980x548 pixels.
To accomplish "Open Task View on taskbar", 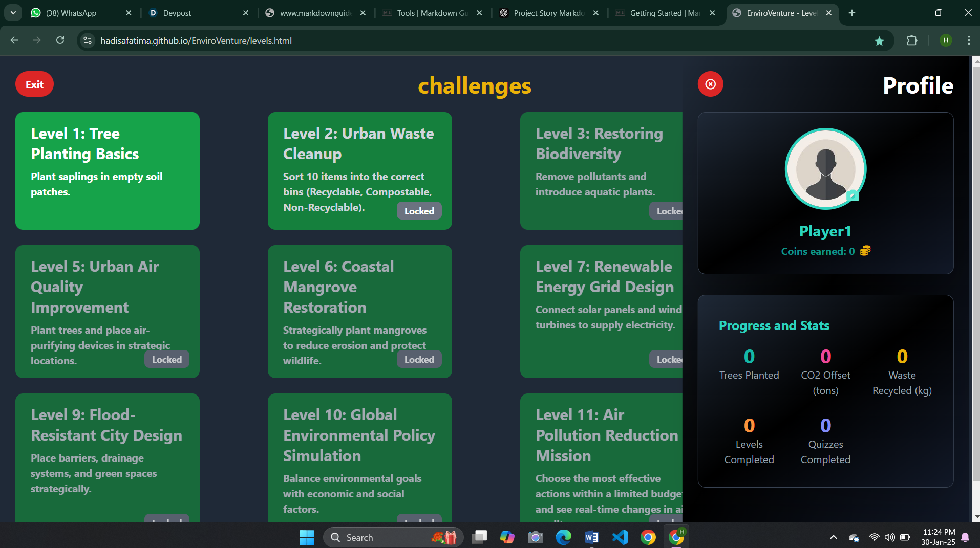I will (x=479, y=537).
